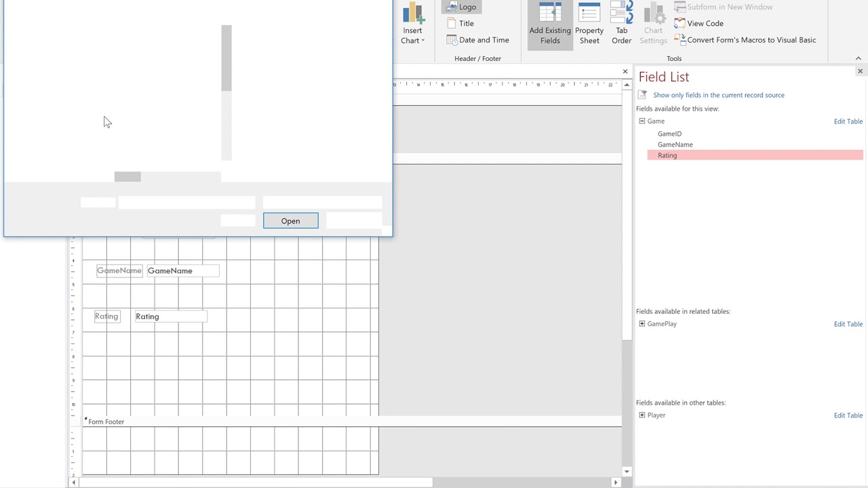Image resolution: width=868 pixels, height=488 pixels.
Task: Click the dialog's horizontal scrollbar thumb
Action: [x=127, y=177]
